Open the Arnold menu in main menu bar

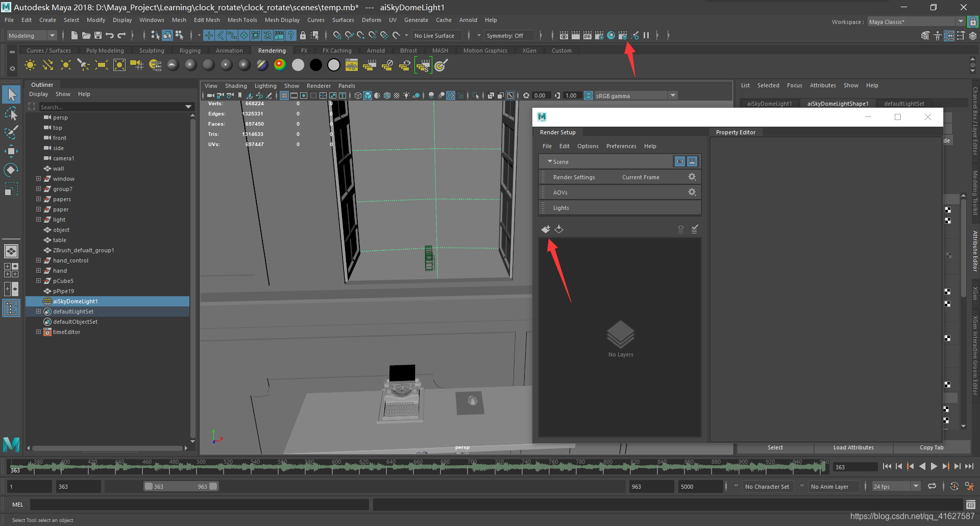468,20
